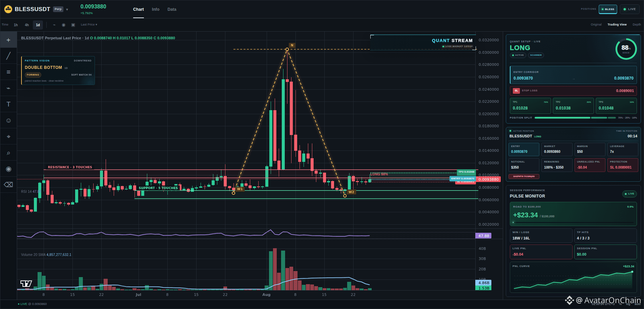Click the Perp badge next to BLESSUSDT
This screenshot has width=644, height=309.
click(x=58, y=9)
